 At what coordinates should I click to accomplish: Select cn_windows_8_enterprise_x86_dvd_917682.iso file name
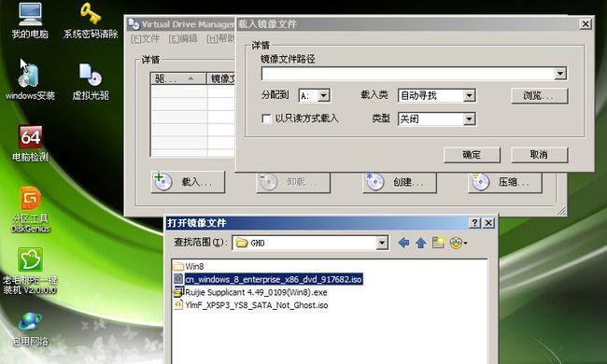pos(274,279)
